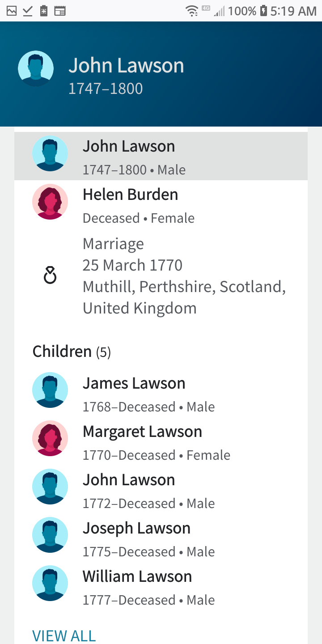The height and width of the screenshot is (644, 322).
Task: Tap James Lawson's avatar icon
Action: click(50, 390)
